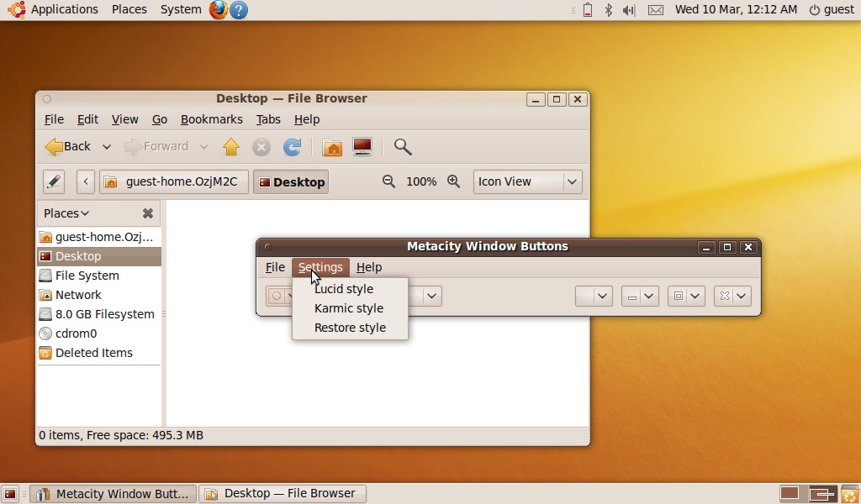This screenshot has width=861, height=504.
Task: Open the clock showing Wed 10 Mar
Action: 736,9
